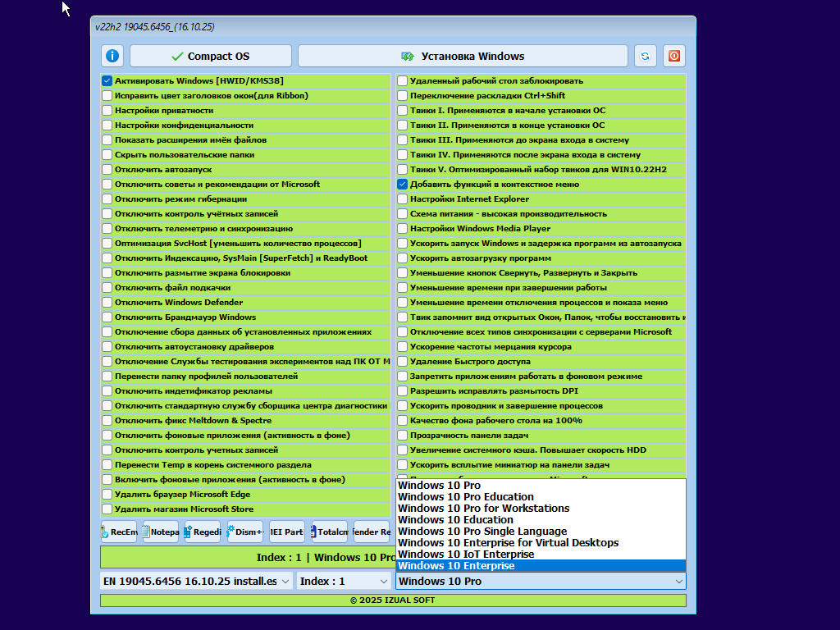
Task: Click the red power icon button
Action: click(674, 56)
